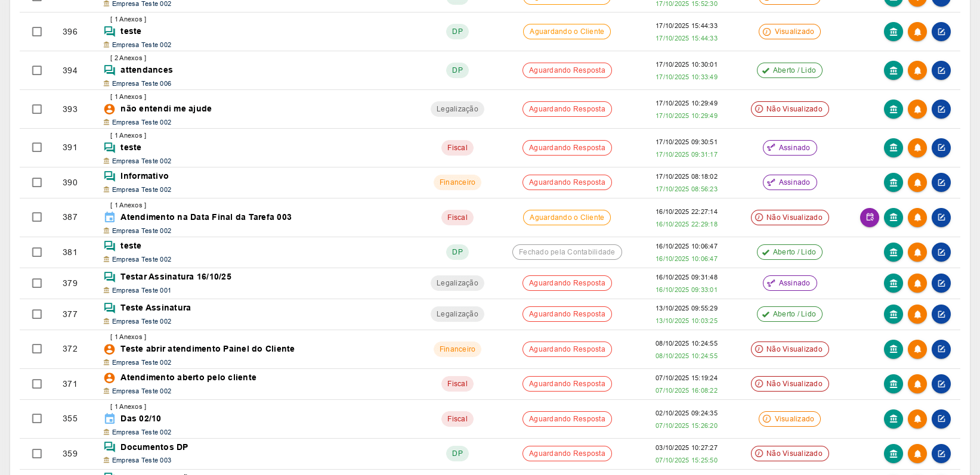Click the 'Aguardando o Cliente' badge on ticket 396

tap(567, 32)
